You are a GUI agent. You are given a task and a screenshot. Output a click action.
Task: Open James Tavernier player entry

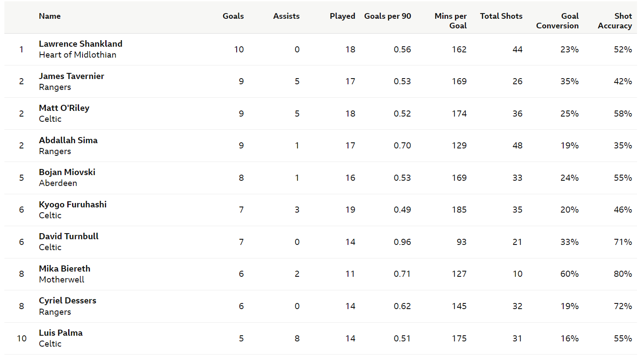click(72, 76)
